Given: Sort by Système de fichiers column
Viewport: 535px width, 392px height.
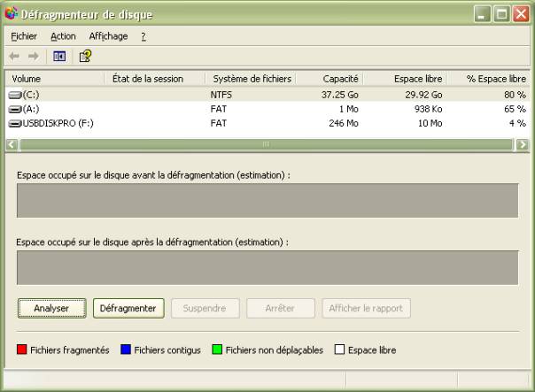Looking at the screenshot, I should point(251,79).
